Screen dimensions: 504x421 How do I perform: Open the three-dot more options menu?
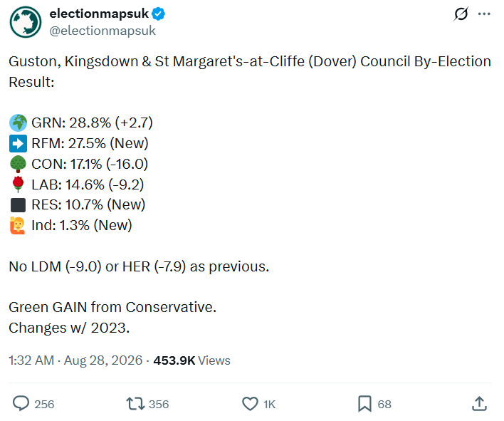point(484,14)
